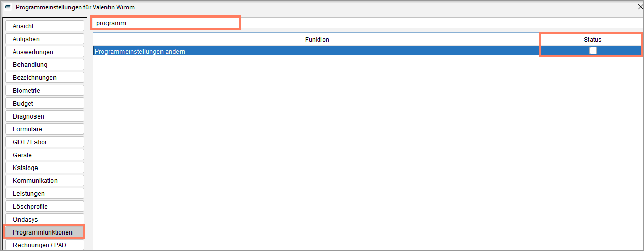This screenshot has width=644, height=251.
Task: Show the Diagnosen settings
Action: point(45,116)
